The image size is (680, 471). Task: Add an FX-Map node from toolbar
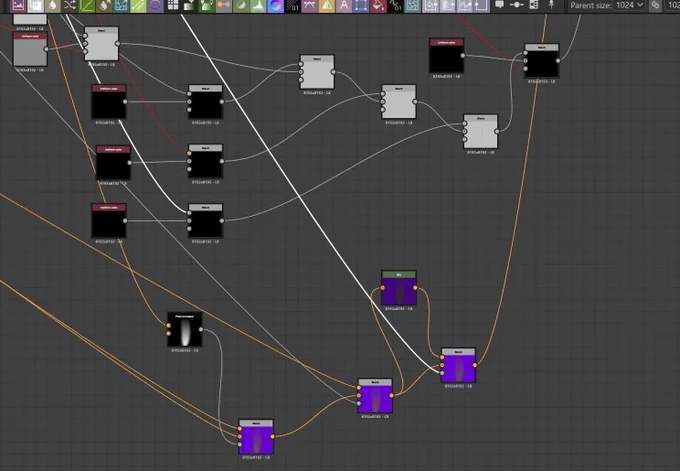point(173,5)
